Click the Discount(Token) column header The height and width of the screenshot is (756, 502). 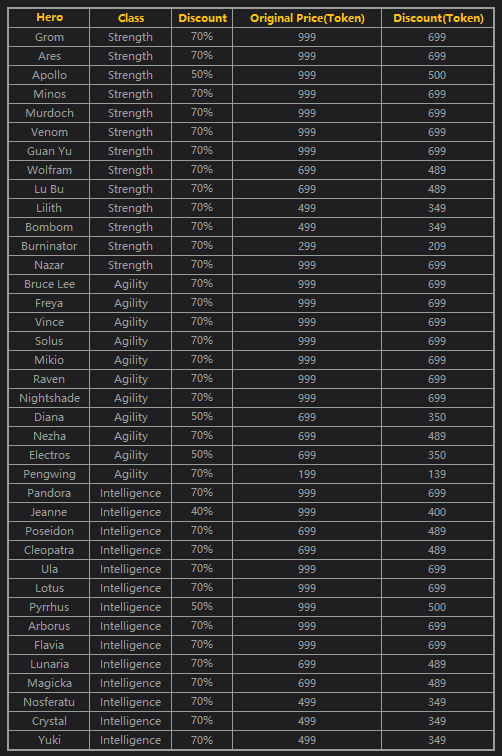click(438, 18)
